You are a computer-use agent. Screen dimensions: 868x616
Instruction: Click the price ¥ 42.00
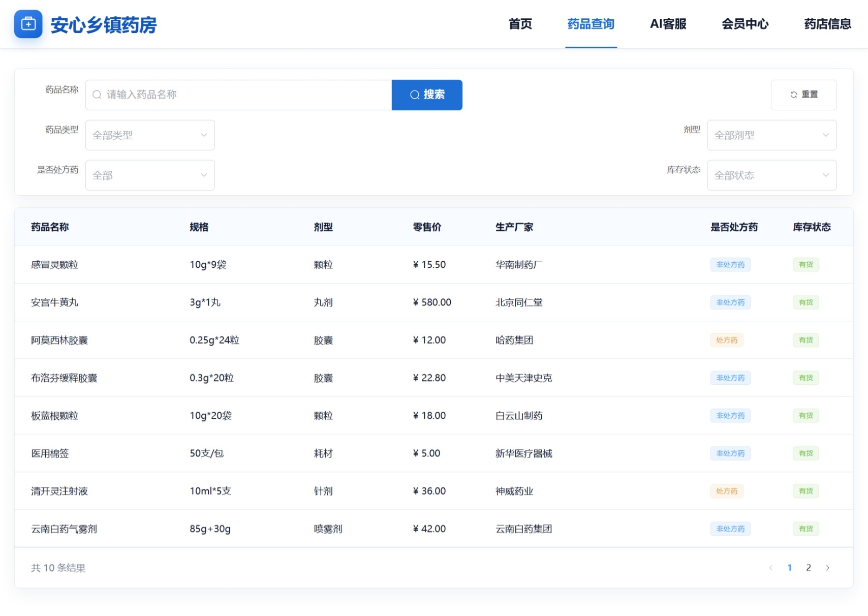pos(429,529)
